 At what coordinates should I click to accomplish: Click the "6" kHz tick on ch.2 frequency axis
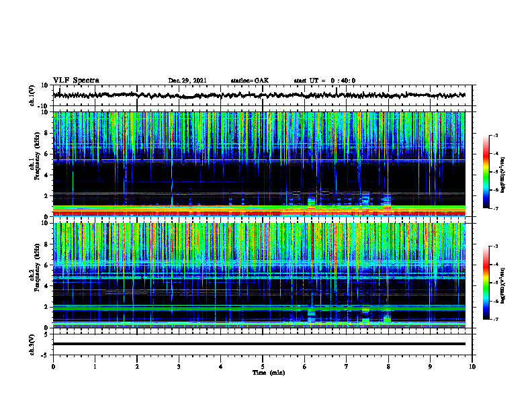46,265
